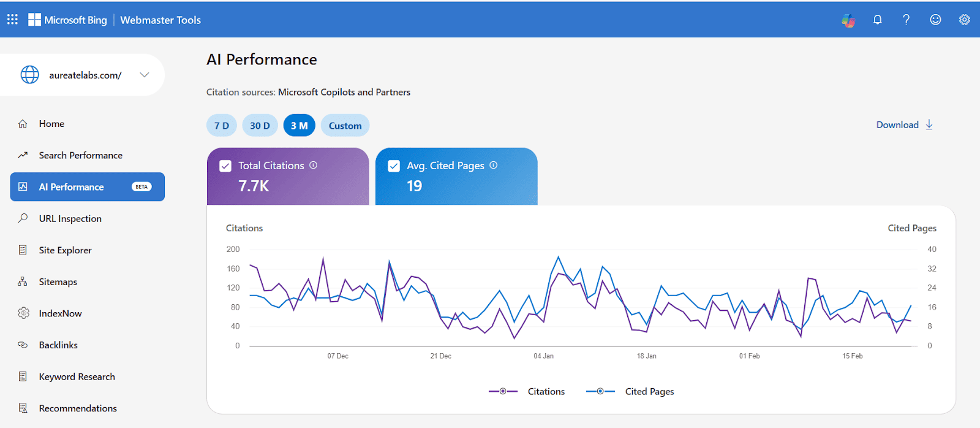Open Search Performance in sidebar
This screenshot has width=980, height=428.
(80, 155)
